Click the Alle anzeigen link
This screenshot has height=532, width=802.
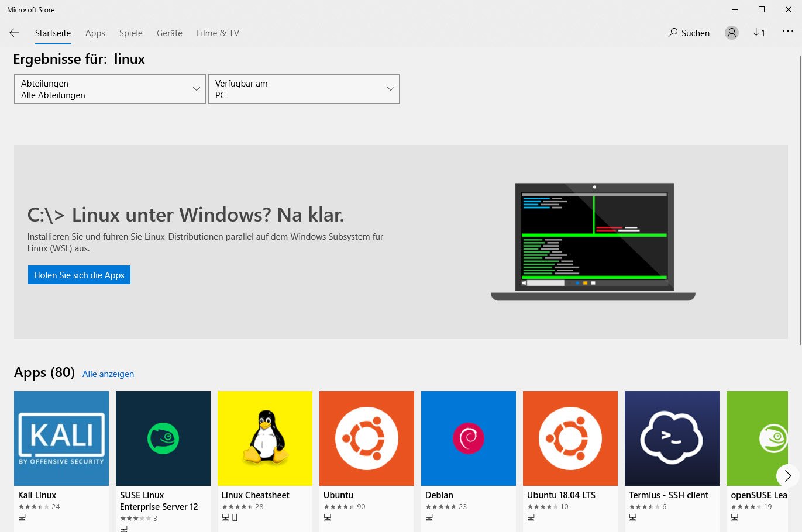pos(108,374)
